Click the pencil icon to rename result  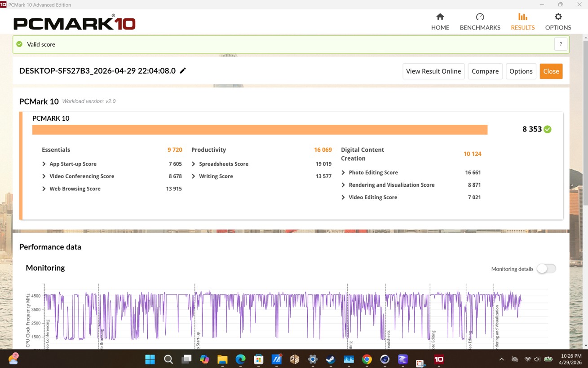point(183,70)
